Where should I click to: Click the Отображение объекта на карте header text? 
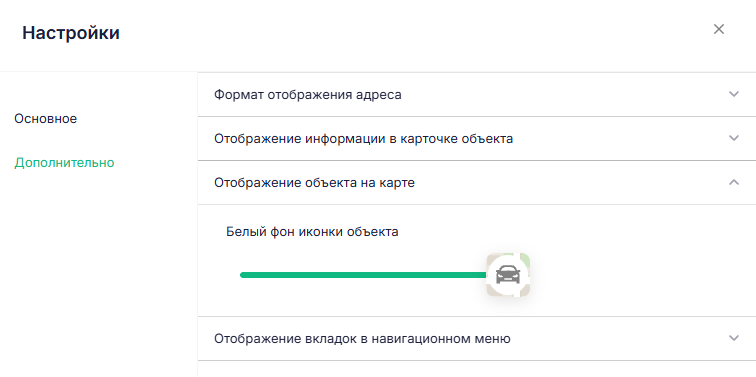tap(314, 183)
